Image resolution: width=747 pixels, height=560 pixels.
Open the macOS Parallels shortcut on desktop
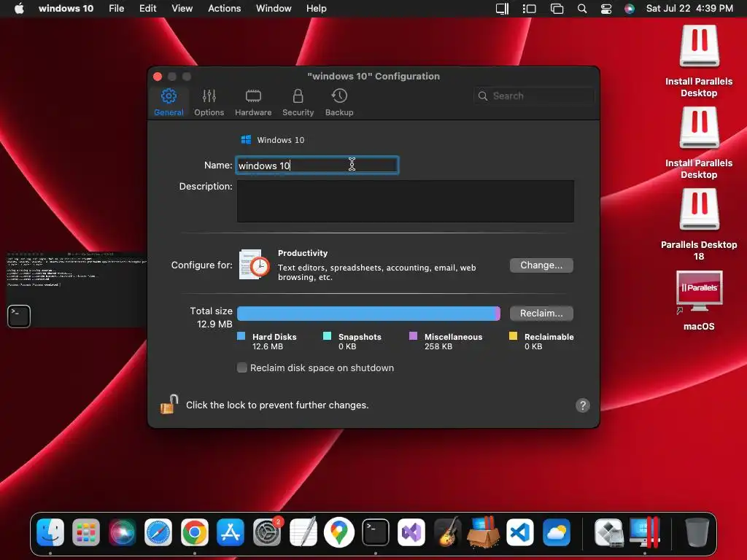click(699, 292)
